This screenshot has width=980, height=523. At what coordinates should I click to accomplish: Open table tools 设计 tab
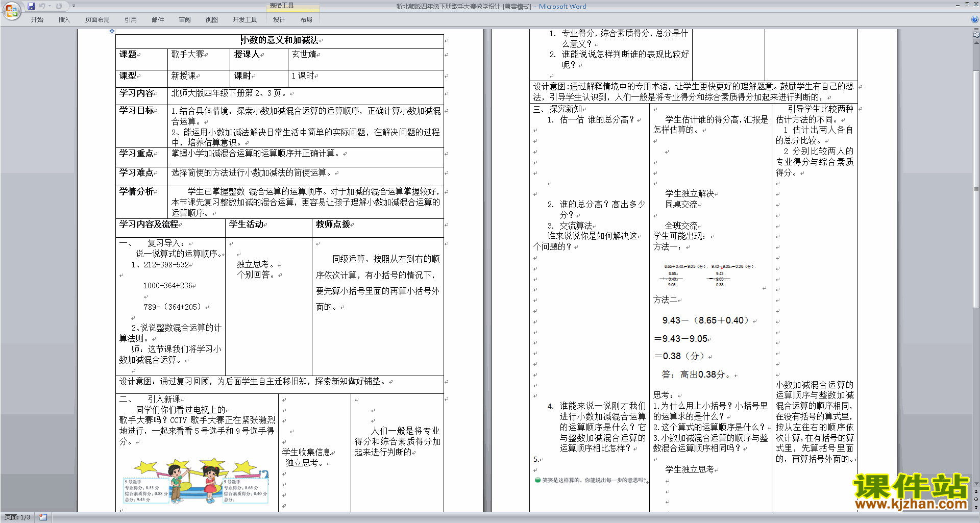click(279, 20)
